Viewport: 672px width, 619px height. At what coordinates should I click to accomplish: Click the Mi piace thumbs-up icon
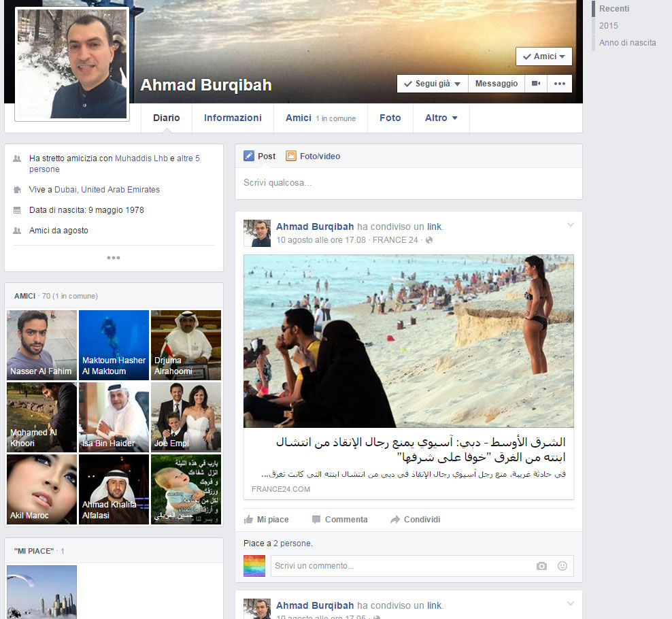coord(249,520)
